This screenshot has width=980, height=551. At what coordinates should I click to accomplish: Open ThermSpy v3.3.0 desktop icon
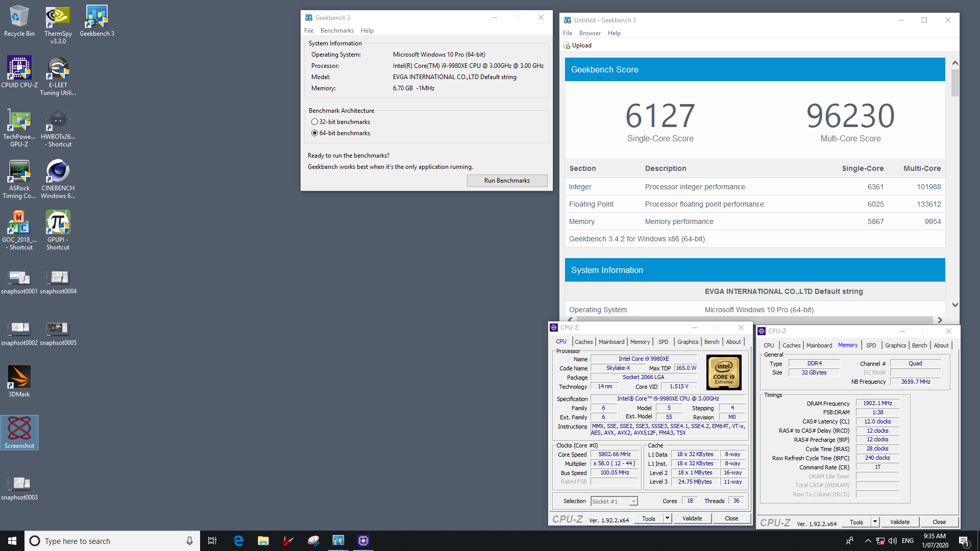[x=58, y=24]
